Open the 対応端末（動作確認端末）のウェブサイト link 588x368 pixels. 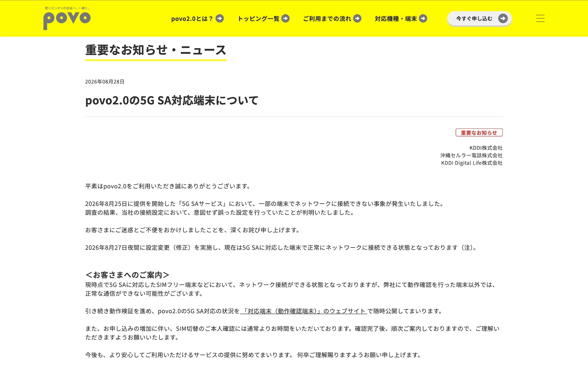(303, 311)
